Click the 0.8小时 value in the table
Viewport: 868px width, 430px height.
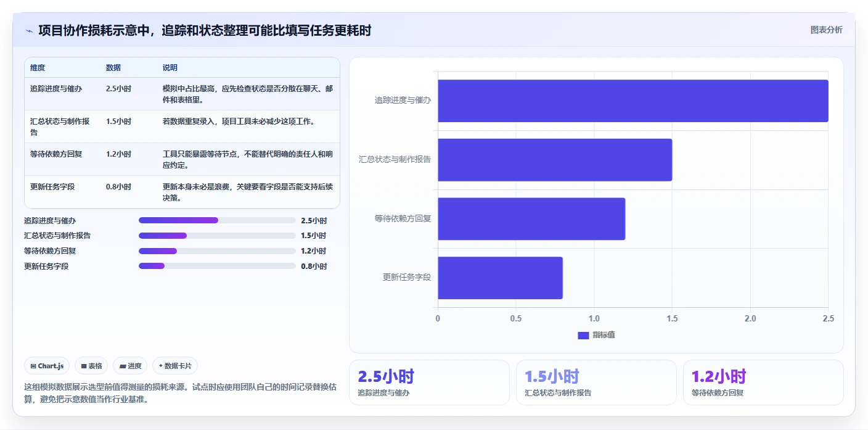(x=118, y=187)
